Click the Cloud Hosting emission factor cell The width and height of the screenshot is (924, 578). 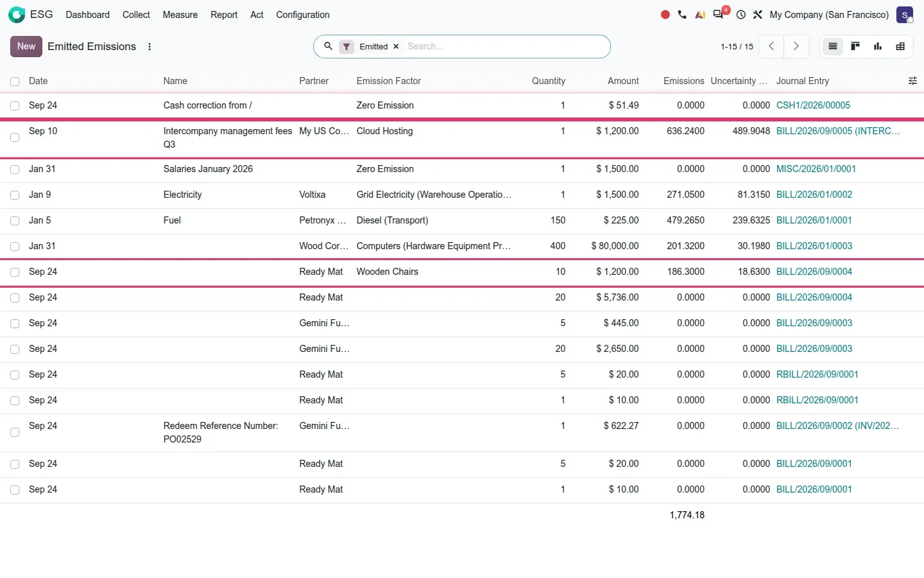click(385, 131)
